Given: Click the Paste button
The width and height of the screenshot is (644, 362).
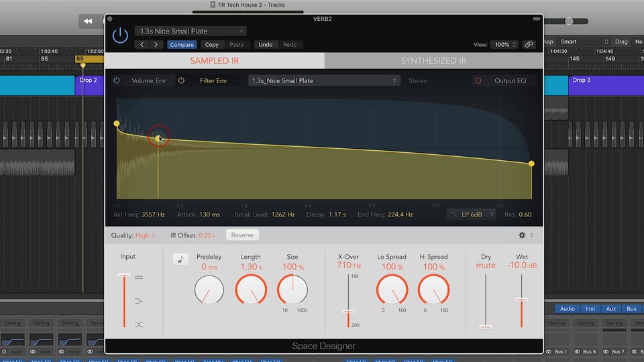Looking at the screenshot, I should (x=237, y=45).
